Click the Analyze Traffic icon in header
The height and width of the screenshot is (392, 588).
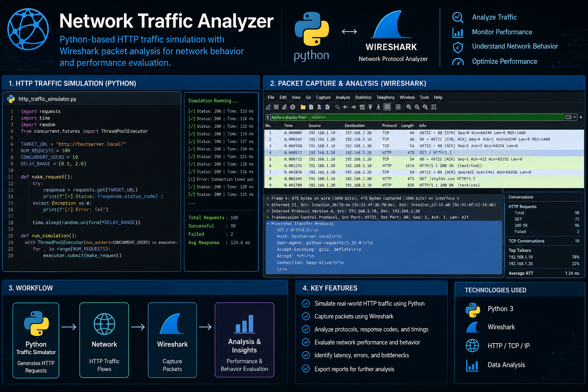pyautogui.click(x=458, y=17)
